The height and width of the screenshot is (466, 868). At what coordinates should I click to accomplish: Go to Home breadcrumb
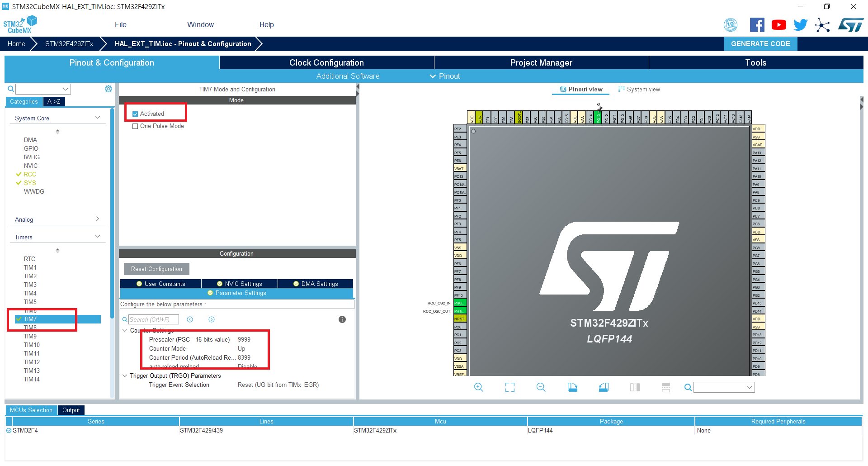point(16,44)
